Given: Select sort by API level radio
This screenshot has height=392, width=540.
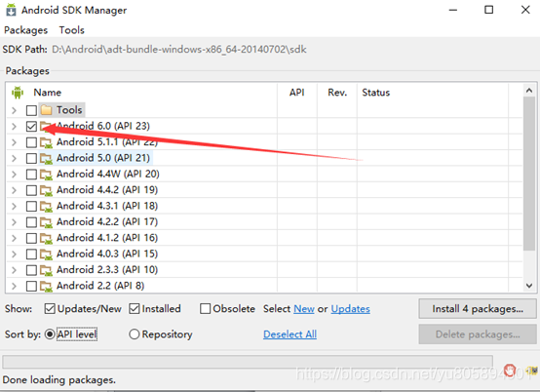Looking at the screenshot, I should [x=50, y=334].
